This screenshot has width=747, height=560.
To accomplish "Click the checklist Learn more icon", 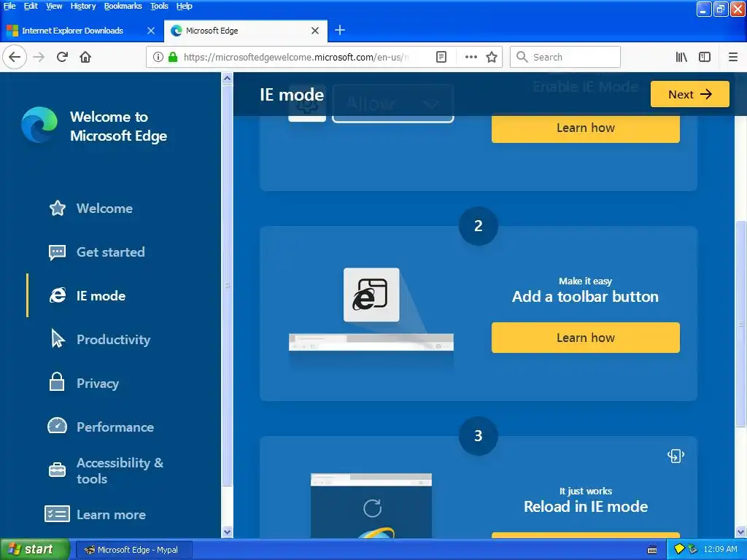I will click(57, 514).
